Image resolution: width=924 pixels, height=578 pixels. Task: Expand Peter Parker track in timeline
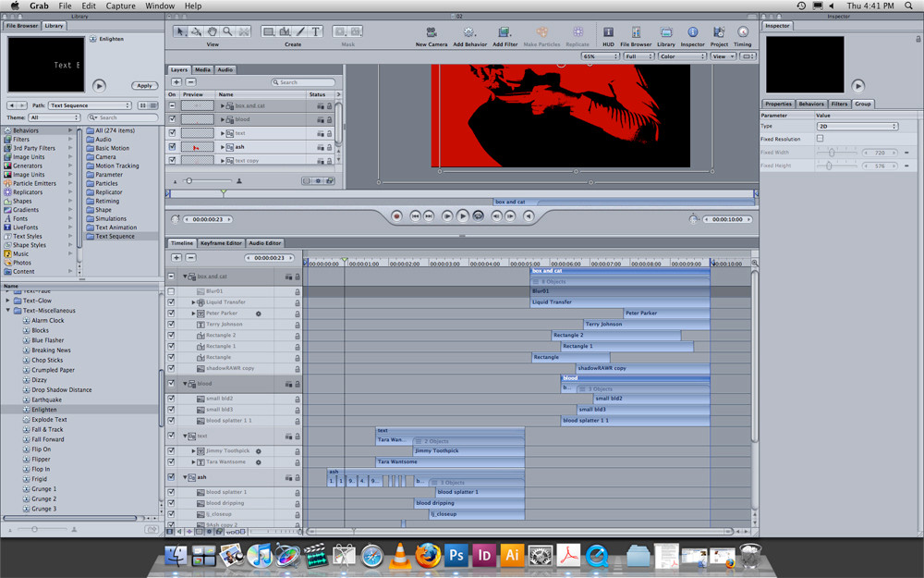click(x=193, y=314)
